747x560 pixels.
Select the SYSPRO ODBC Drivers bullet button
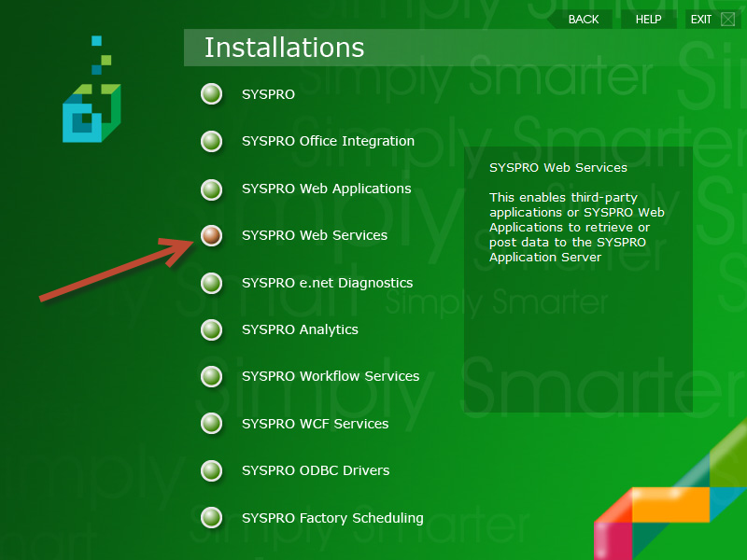(x=212, y=470)
